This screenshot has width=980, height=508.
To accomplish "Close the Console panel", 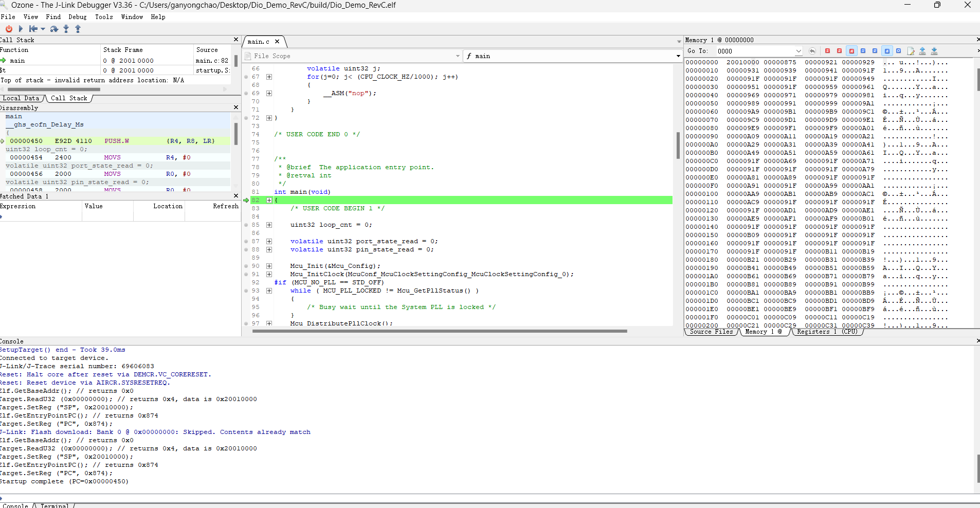I will pos(977,341).
